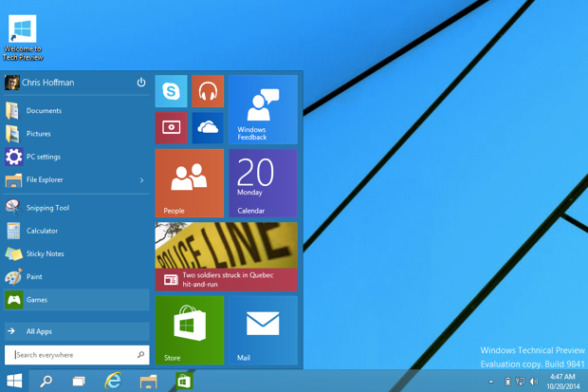This screenshot has height=392, width=588.
Task: Launch Snipping Tool from the list
Action: coord(77,208)
